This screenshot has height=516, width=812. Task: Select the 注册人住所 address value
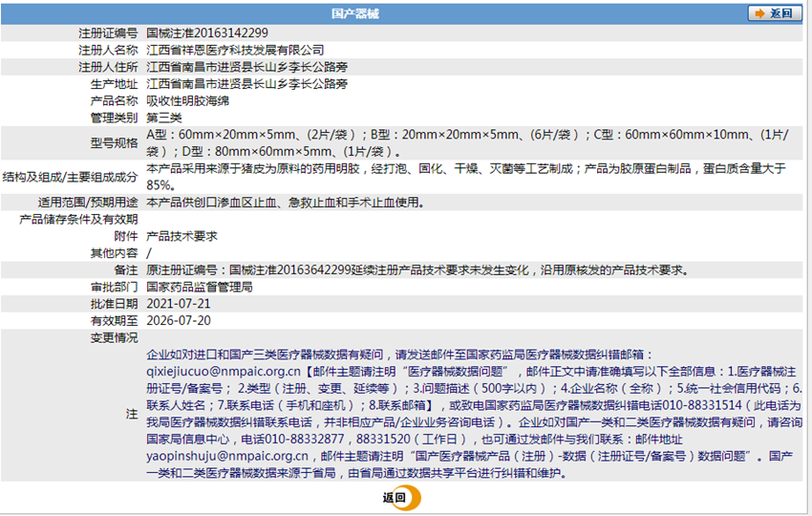tap(247, 67)
